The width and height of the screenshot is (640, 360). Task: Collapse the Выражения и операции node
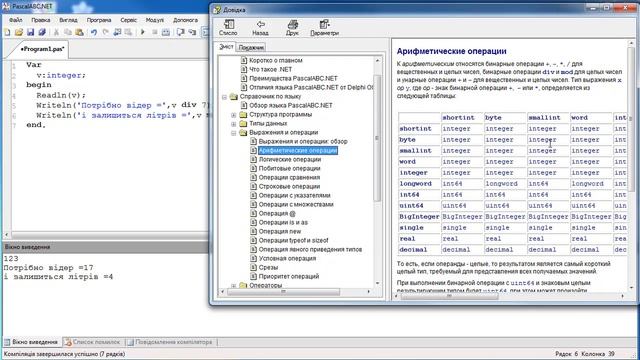point(233,133)
